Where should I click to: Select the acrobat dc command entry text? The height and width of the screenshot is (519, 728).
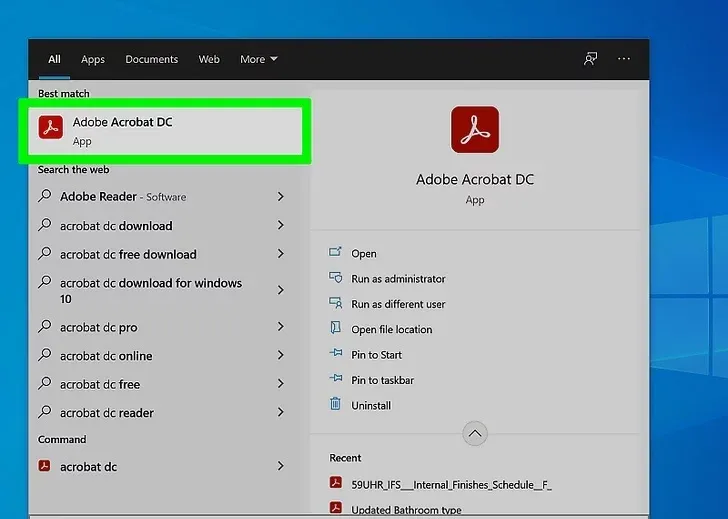tap(88, 467)
